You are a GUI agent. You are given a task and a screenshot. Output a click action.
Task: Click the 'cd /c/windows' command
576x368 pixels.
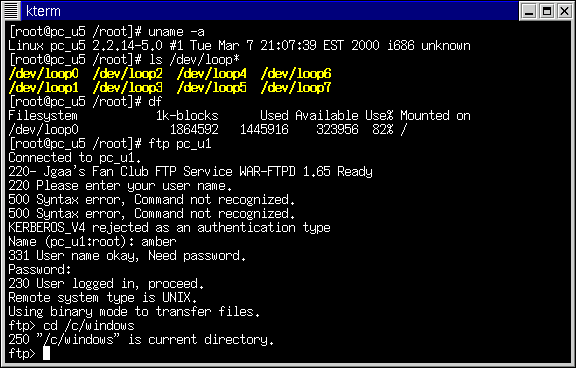click(x=89, y=325)
